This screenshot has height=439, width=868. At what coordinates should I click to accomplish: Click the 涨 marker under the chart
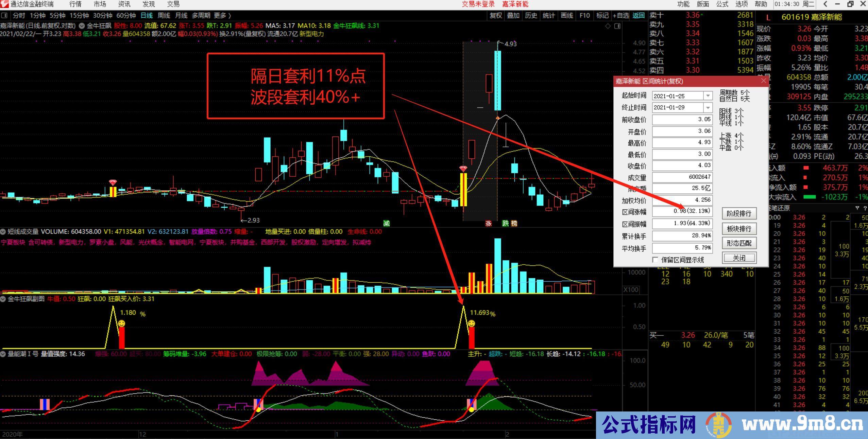(x=488, y=223)
